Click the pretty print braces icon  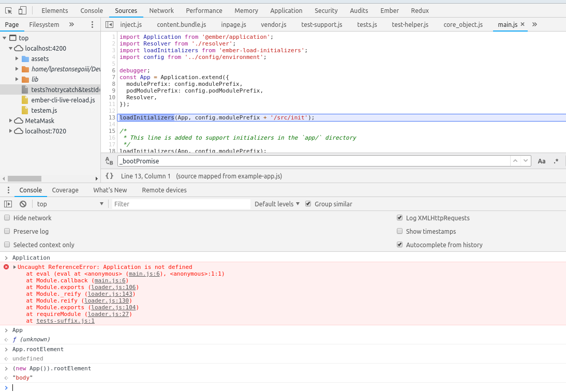tap(109, 176)
